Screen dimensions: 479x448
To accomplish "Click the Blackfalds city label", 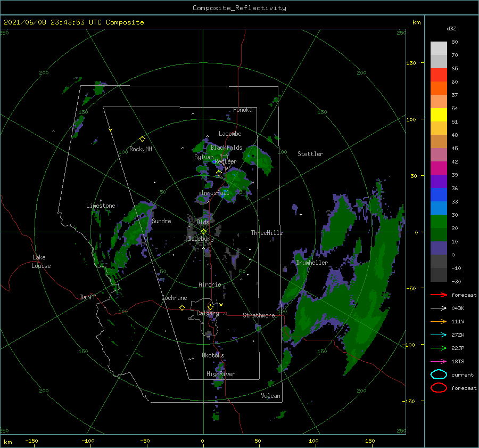I will (226, 148).
